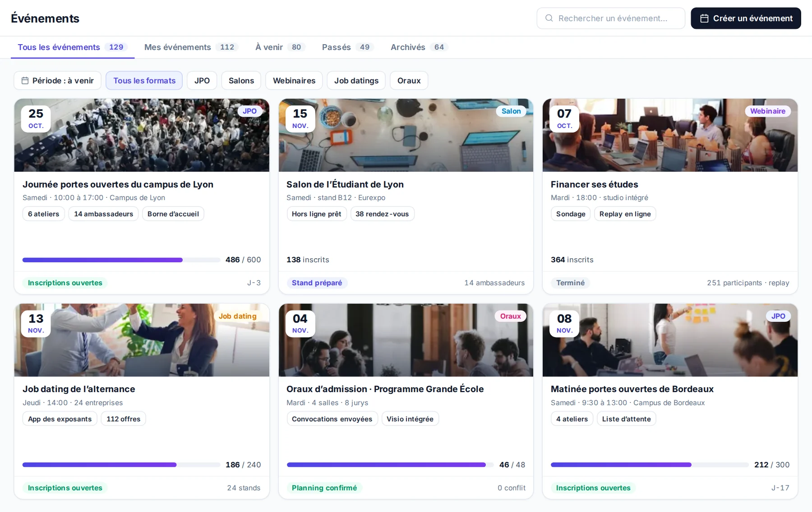The height and width of the screenshot is (512, 812).
Task: Click the 13 NOV. date badge
Action: (36, 324)
